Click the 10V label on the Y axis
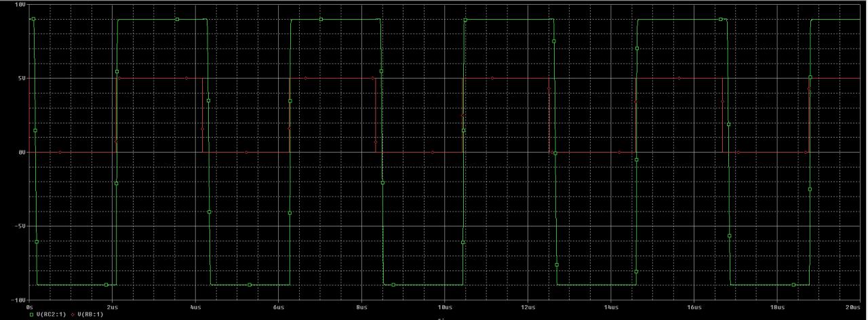868x320 pixels. point(20,4)
